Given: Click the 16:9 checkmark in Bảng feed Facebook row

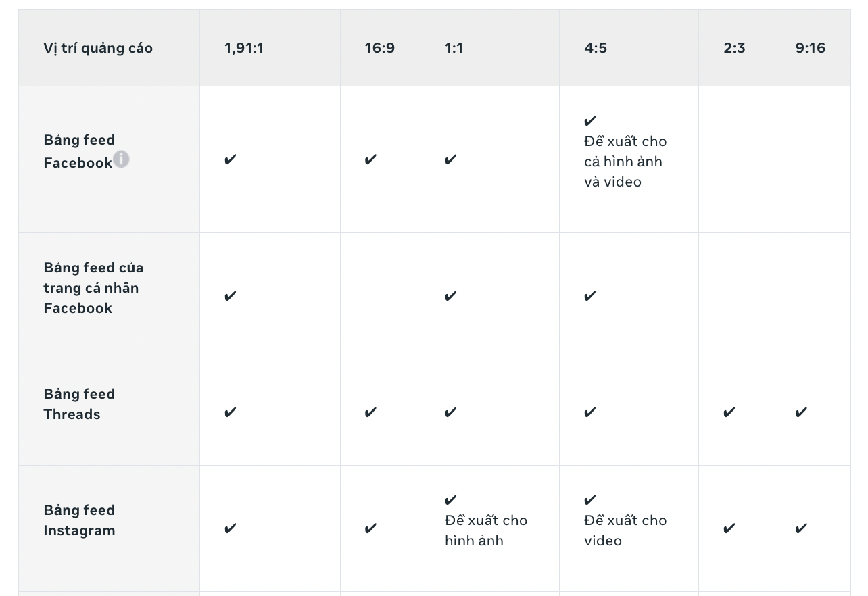Looking at the screenshot, I should [x=370, y=159].
